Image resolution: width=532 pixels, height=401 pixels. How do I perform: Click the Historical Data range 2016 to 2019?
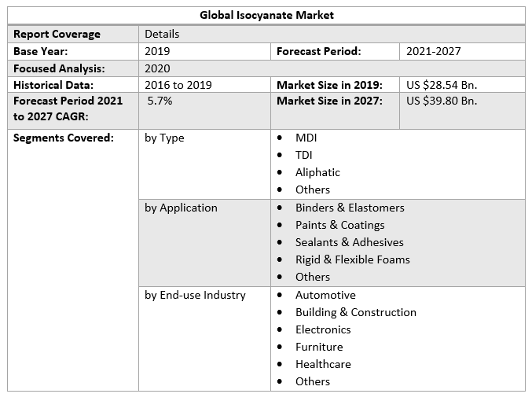[x=178, y=85]
